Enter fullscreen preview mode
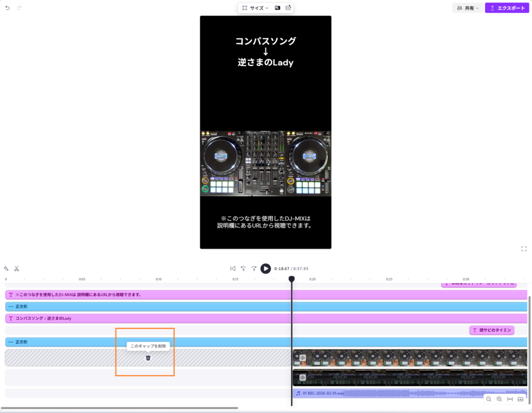The width and height of the screenshot is (532, 413). (524, 249)
